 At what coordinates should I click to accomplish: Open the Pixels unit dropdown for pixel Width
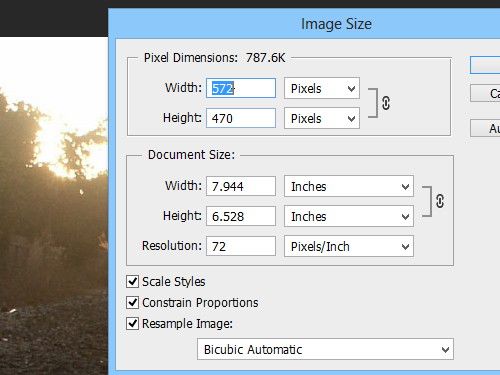322,88
